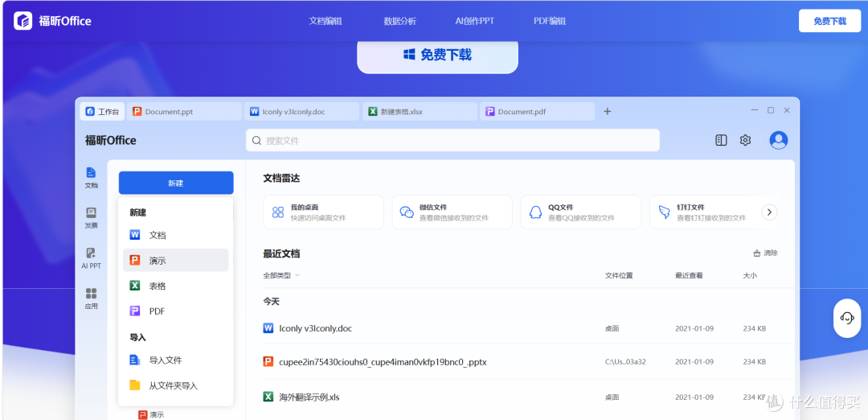Screen dimensions: 868x420
Task: Click 清除 to clear recent documents
Action: [x=766, y=253]
